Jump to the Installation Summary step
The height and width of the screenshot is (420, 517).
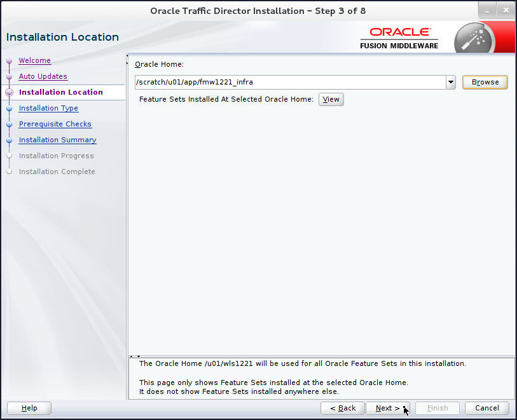click(x=57, y=140)
